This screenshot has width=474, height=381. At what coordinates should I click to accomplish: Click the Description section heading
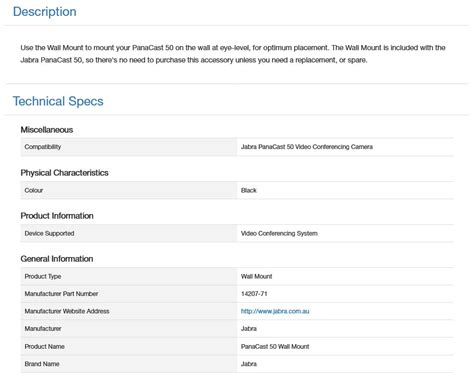coord(45,12)
